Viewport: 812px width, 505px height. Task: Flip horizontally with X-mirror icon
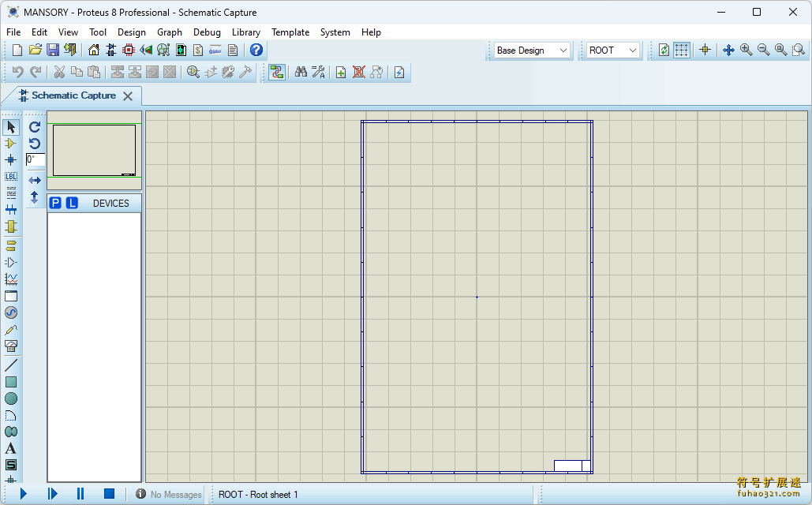point(35,180)
